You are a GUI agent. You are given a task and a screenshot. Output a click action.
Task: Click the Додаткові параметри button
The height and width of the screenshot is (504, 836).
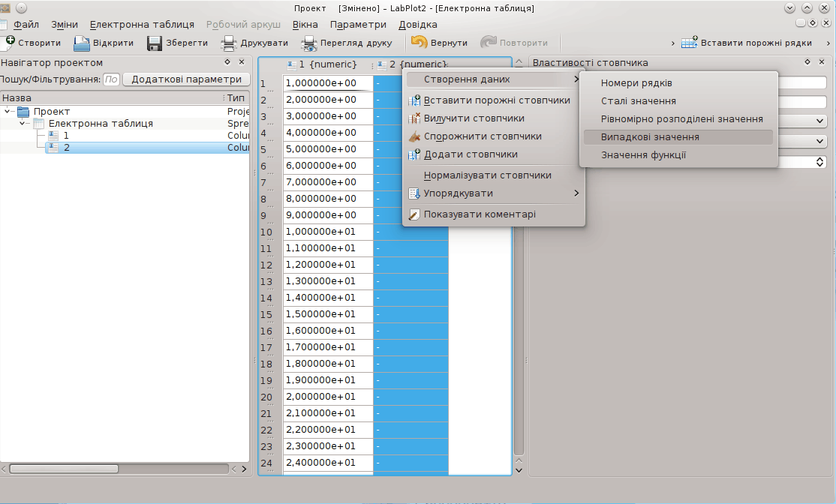pyautogui.click(x=186, y=79)
